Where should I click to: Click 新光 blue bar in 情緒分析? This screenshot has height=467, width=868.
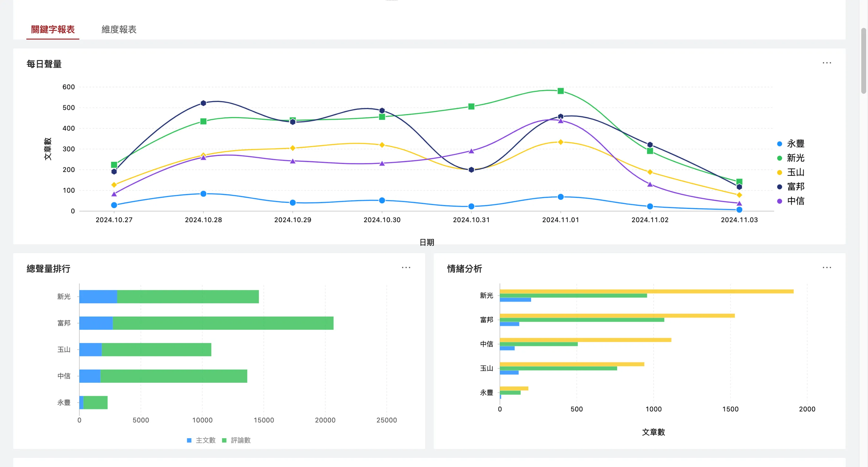pyautogui.click(x=515, y=300)
